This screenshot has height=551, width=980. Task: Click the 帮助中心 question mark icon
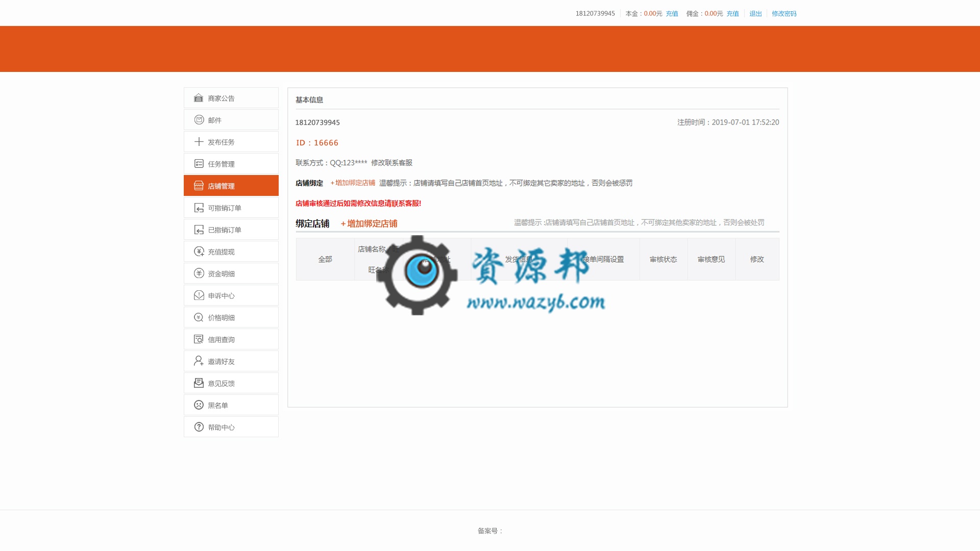click(199, 427)
